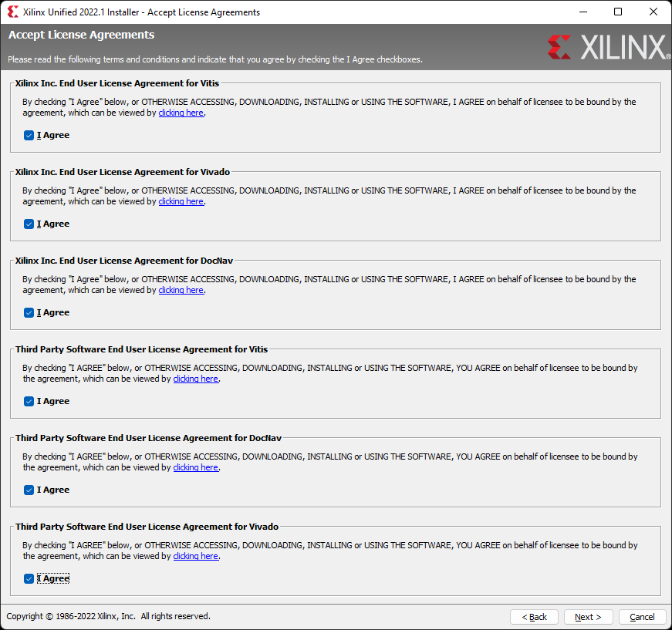The height and width of the screenshot is (630, 672).
Task: View Third Party Vitis agreement via clicking here
Action: 195,379
